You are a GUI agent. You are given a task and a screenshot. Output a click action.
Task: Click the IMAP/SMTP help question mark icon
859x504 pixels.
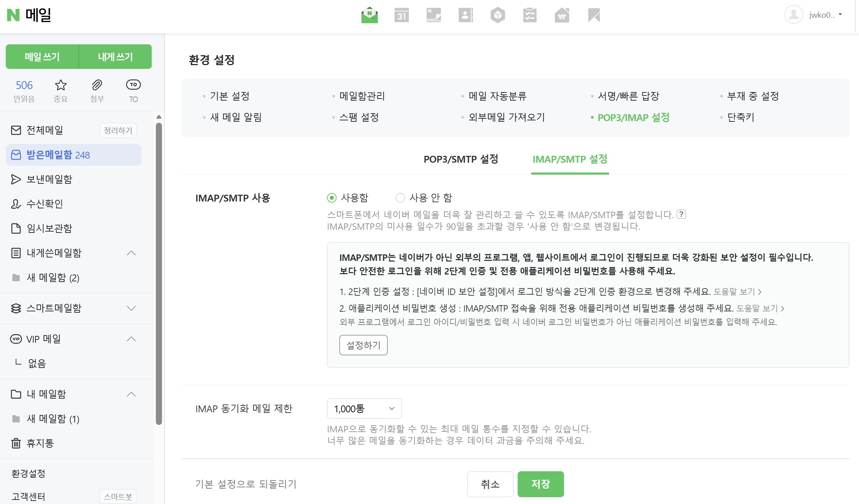click(x=681, y=214)
